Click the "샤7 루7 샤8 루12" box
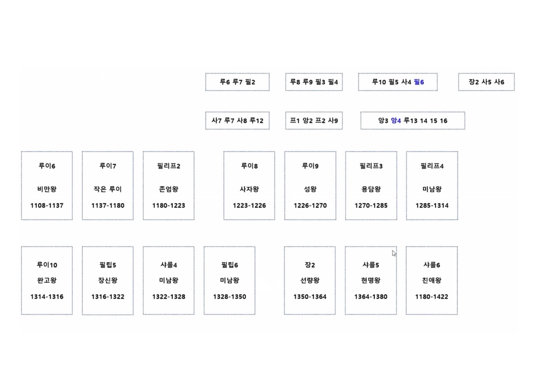 coord(237,121)
